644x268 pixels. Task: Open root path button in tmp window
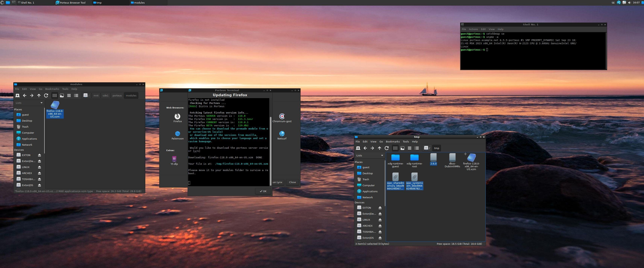(x=427, y=148)
